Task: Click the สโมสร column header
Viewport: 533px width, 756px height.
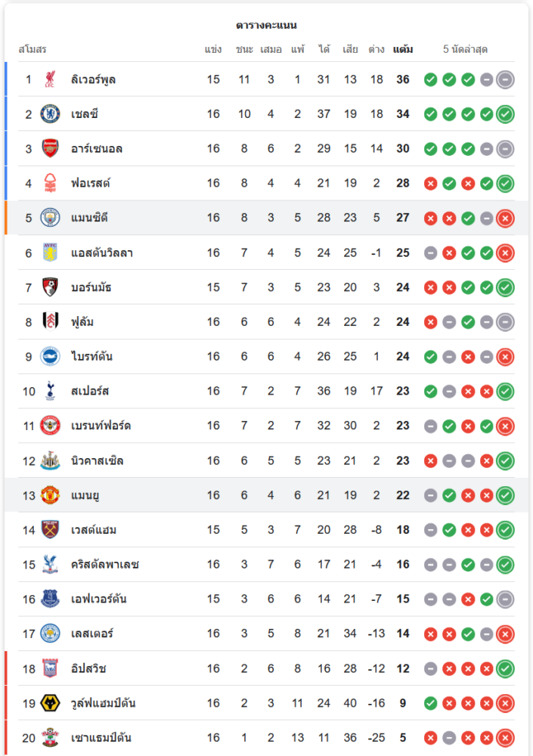Action: point(33,49)
